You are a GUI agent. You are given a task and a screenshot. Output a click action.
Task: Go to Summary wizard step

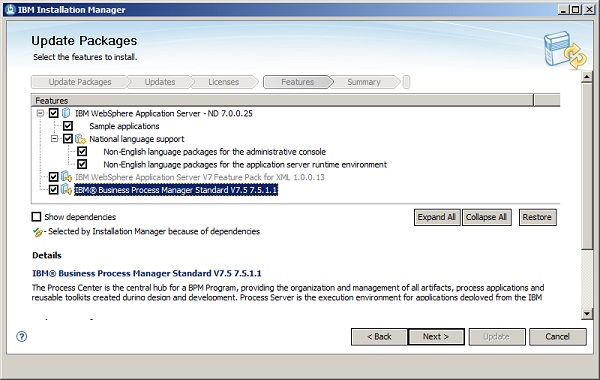pos(364,82)
